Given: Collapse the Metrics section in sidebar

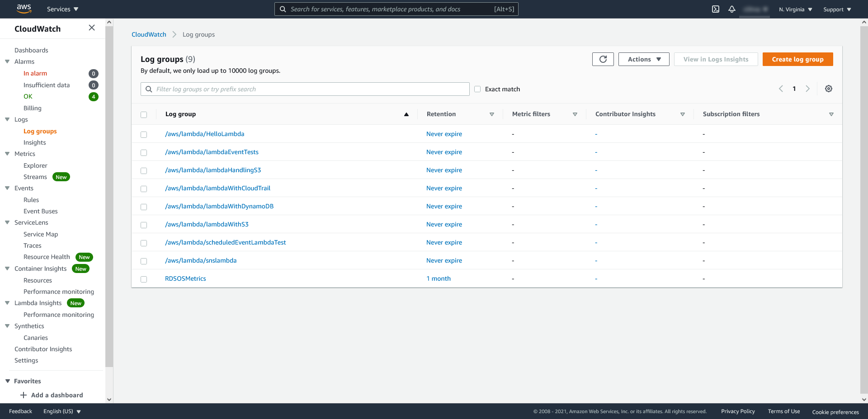Looking at the screenshot, I should [x=7, y=154].
